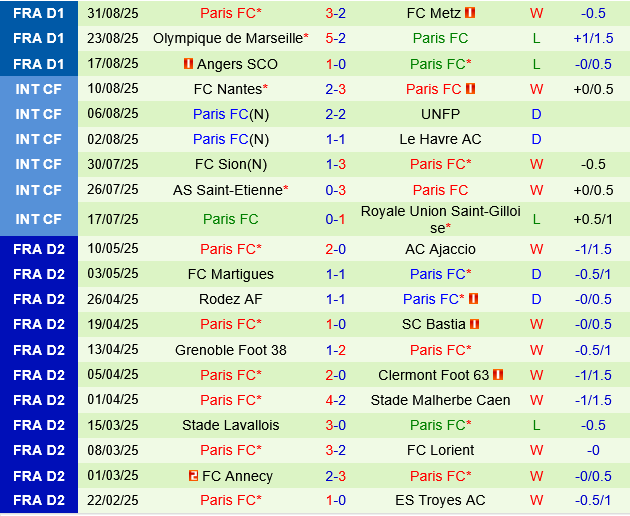Select Grenoble Foot 38 team name
The image size is (630, 516).
point(231,350)
